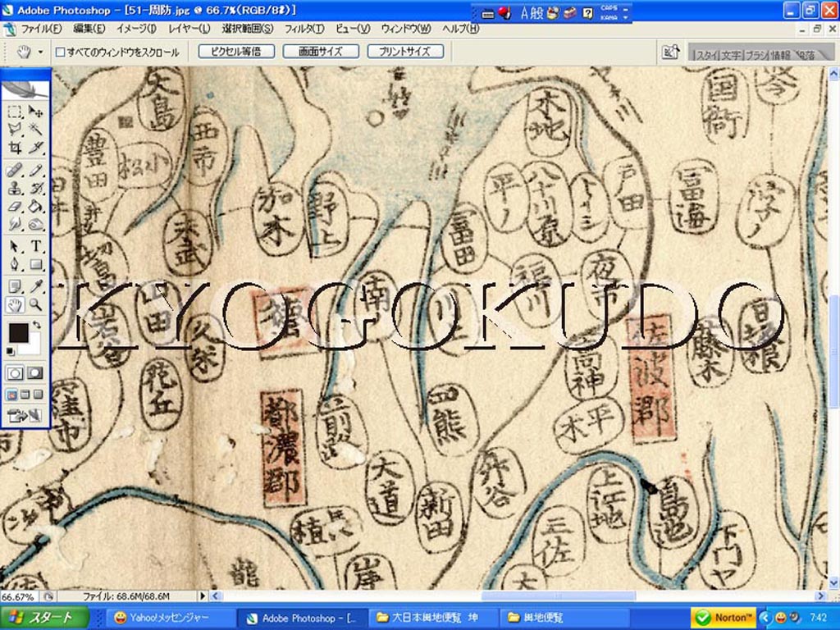Open 選択範囲(S) menu
The width and height of the screenshot is (840, 630).
pyautogui.click(x=248, y=29)
